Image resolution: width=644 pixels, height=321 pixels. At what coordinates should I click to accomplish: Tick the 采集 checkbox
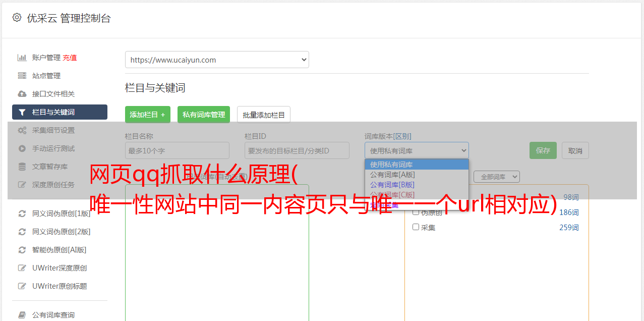point(416,227)
